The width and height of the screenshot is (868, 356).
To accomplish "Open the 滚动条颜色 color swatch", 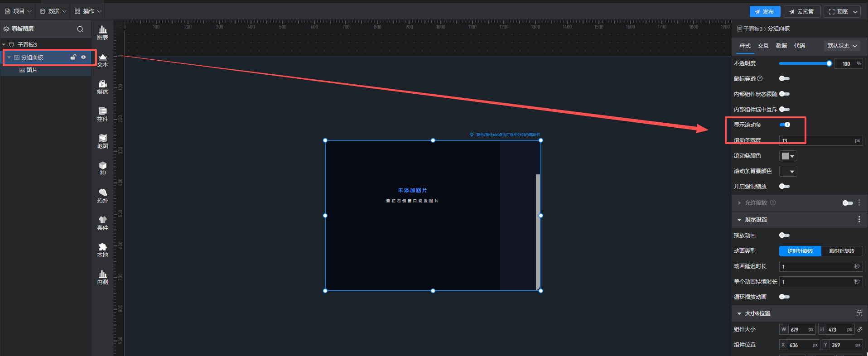I will coord(788,156).
